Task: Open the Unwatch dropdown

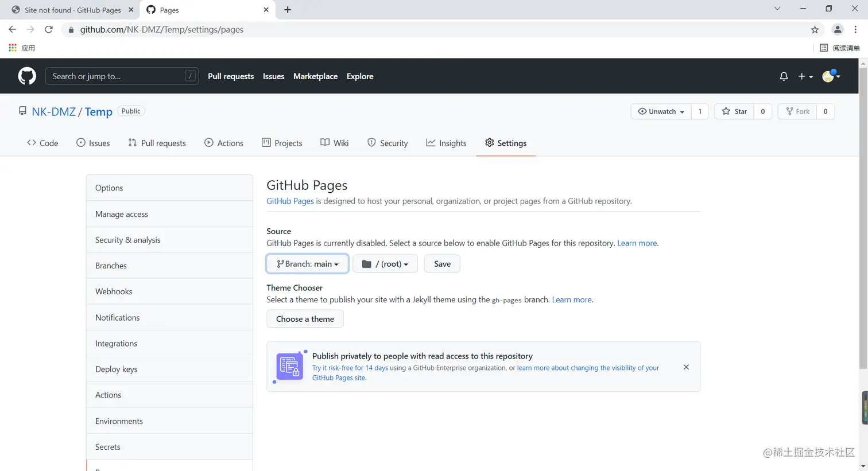Action: 661,111
